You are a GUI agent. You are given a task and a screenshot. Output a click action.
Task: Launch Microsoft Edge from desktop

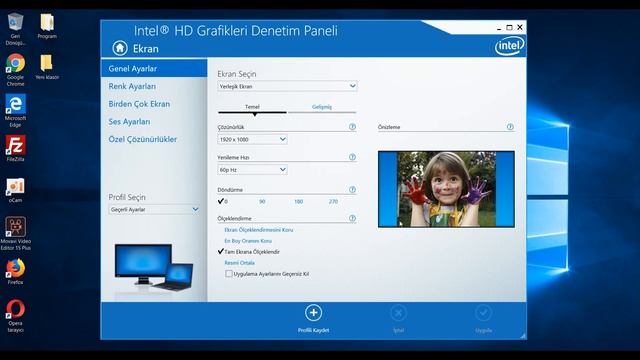16,111
